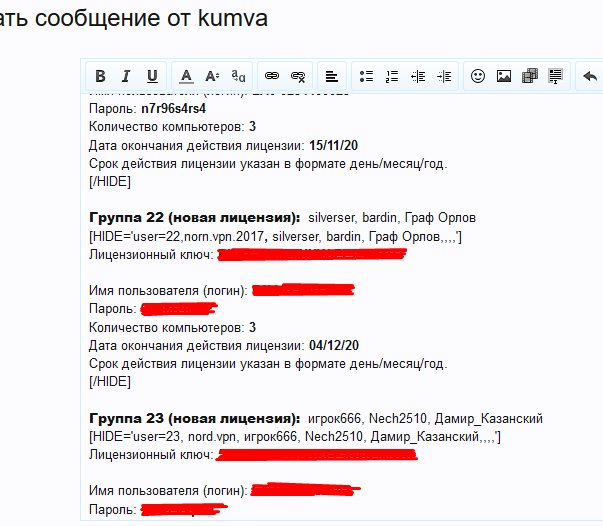The height and width of the screenshot is (526, 603).
Task: Toggle bold formatting in editor toolbar
Action: pos(100,76)
